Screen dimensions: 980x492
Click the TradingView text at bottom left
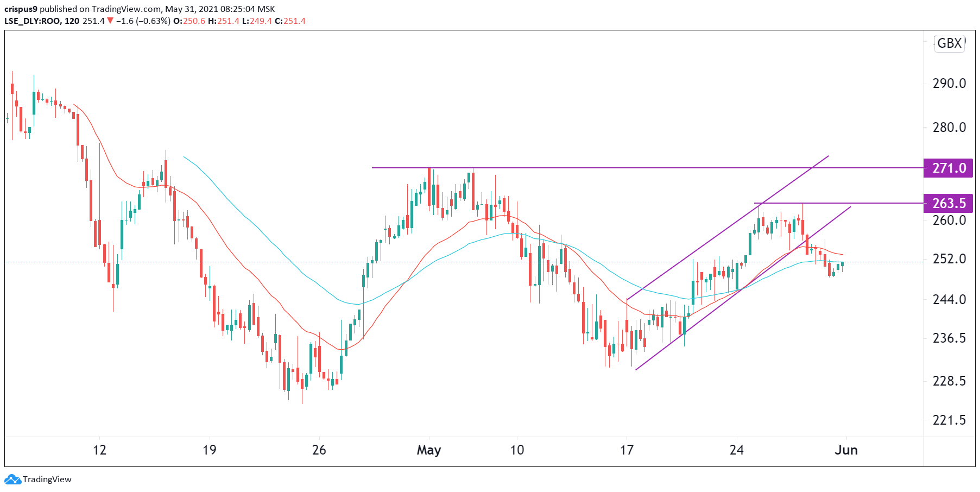[x=47, y=480]
